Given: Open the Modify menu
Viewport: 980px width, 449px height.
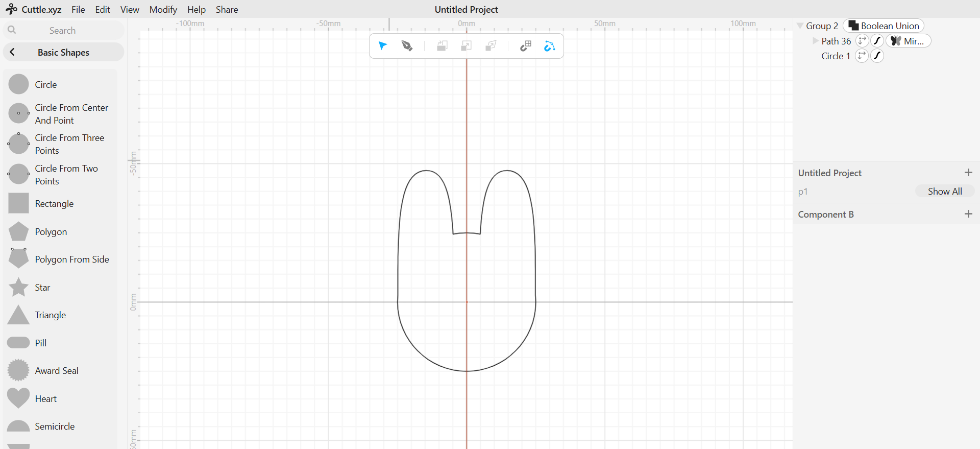Looking at the screenshot, I should point(163,9).
